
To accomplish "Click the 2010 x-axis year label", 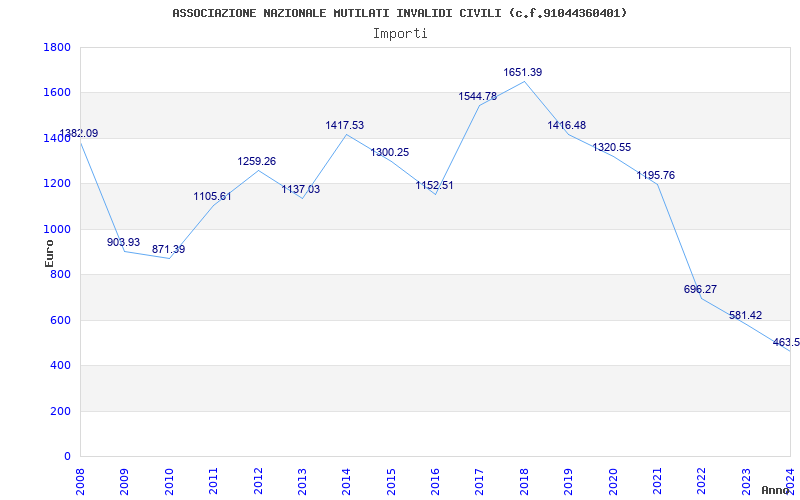I will pos(169,481).
